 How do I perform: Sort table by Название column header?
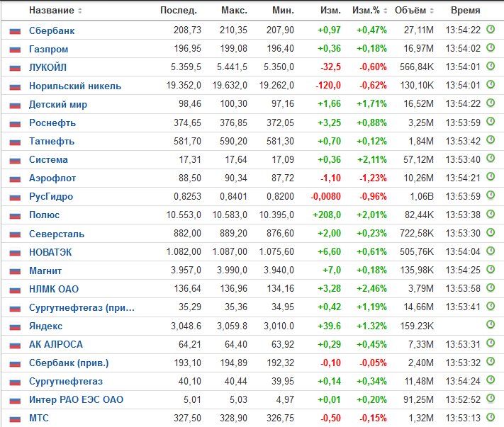pos(55,11)
